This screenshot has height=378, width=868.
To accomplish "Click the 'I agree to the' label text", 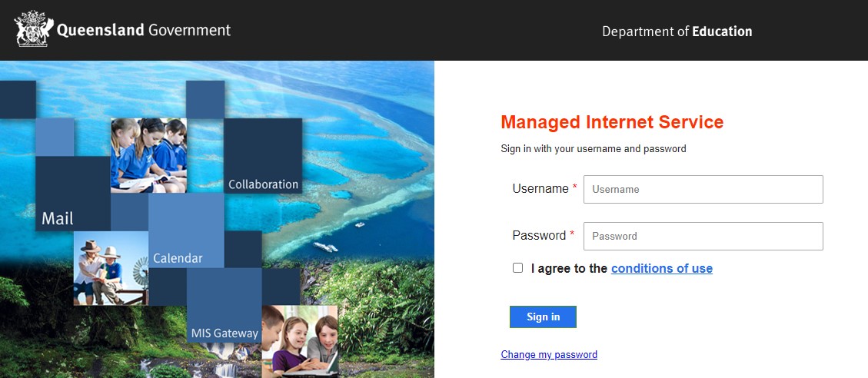I will (569, 268).
